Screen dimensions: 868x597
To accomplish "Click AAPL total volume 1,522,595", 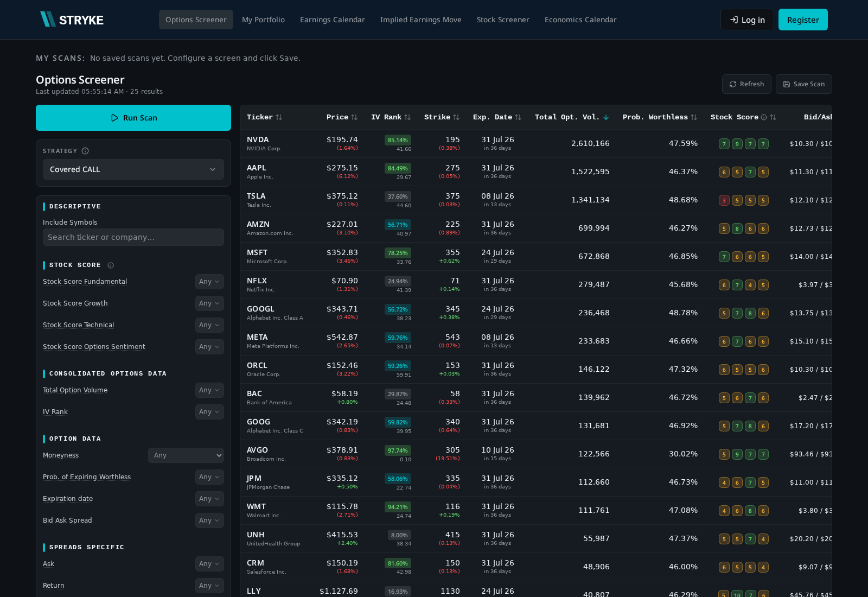I will [x=590, y=172].
